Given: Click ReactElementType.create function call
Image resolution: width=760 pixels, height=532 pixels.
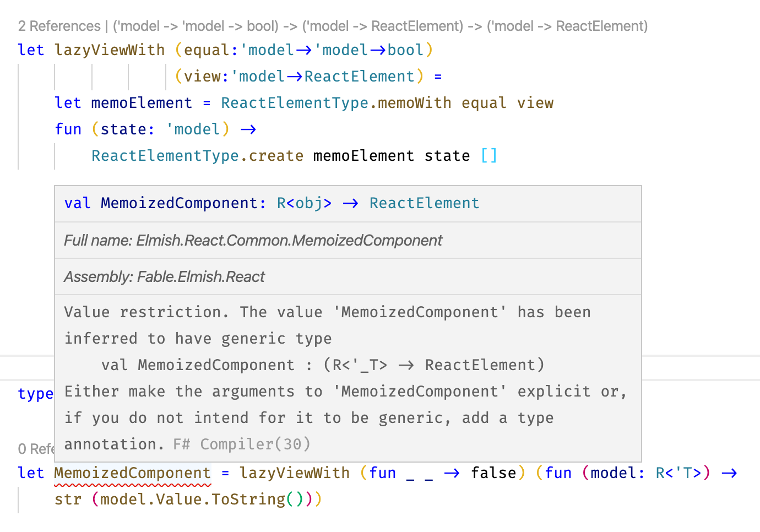Looking at the screenshot, I should pyautogui.click(x=197, y=155).
